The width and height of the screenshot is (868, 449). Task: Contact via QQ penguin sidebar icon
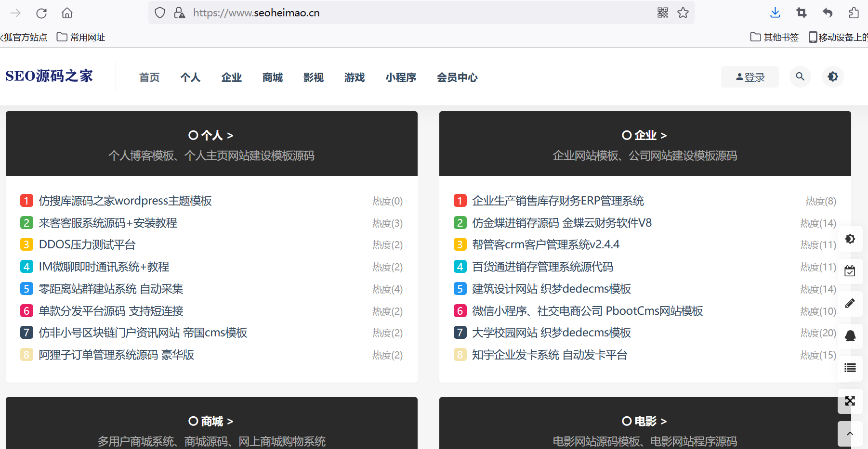click(x=850, y=336)
